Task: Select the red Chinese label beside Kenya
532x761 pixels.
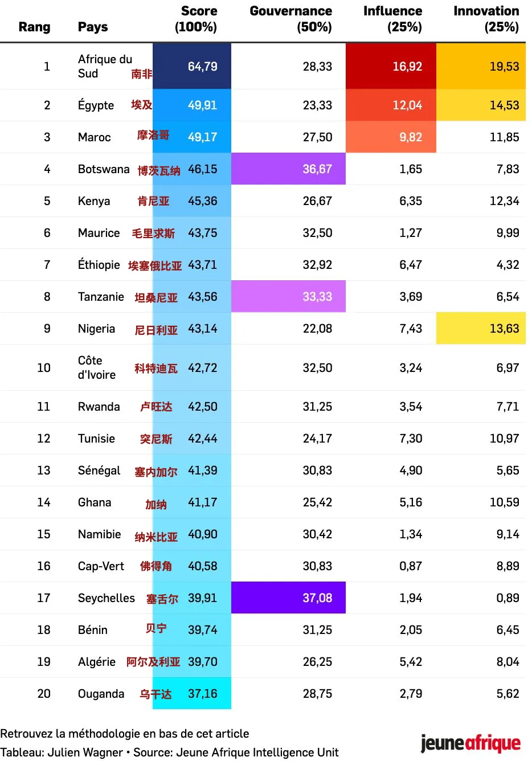Action: [x=153, y=201]
